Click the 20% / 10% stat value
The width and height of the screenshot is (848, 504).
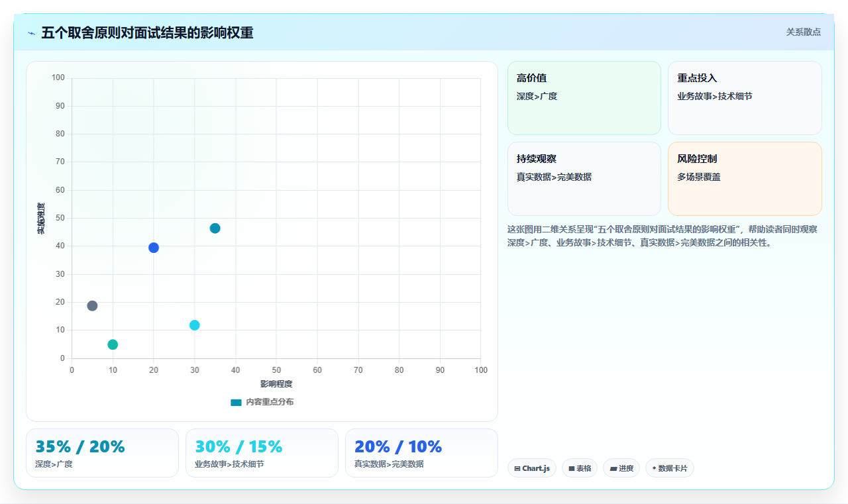[x=398, y=447]
